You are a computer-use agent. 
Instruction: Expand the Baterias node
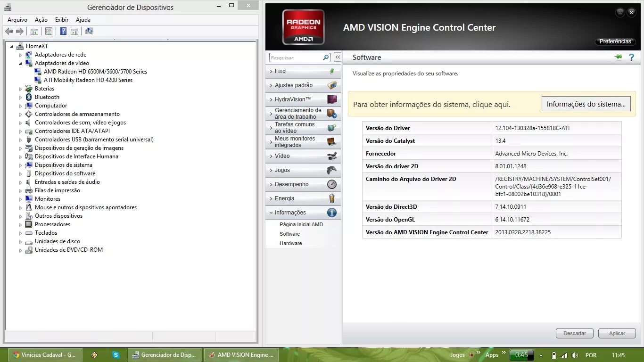pos(20,89)
